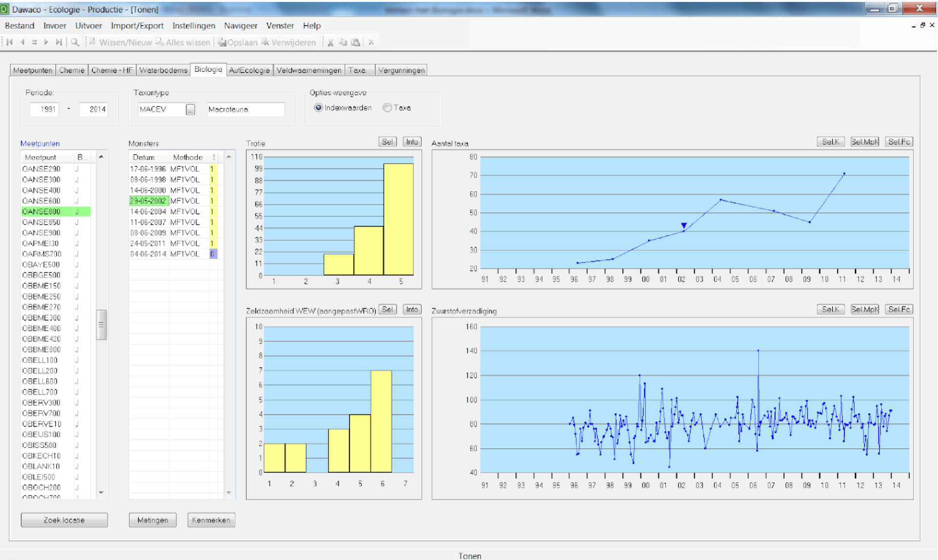Click Wissen/Nieuw toolbar button

tap(120, 42)
